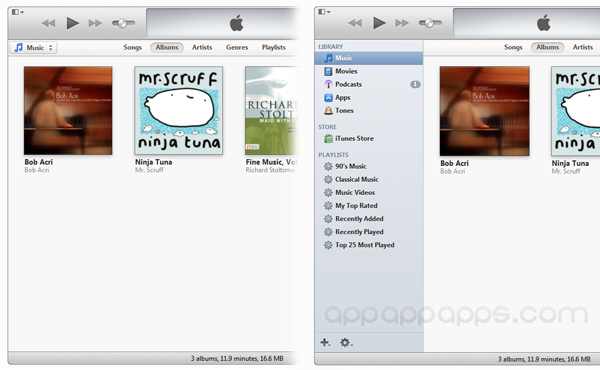Click the Podcasts unplayed count badge
This screenshot has height=370, width=600.
415,84
